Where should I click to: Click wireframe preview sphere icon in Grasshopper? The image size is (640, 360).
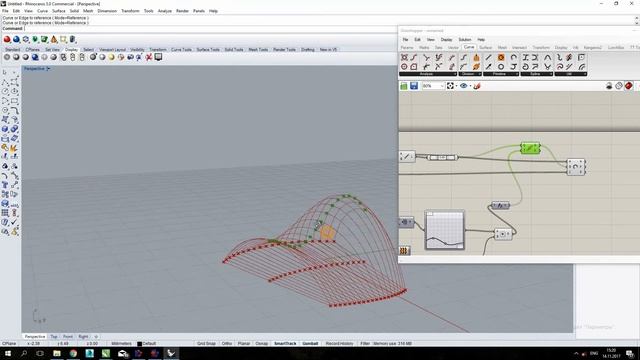coord(619,85)
